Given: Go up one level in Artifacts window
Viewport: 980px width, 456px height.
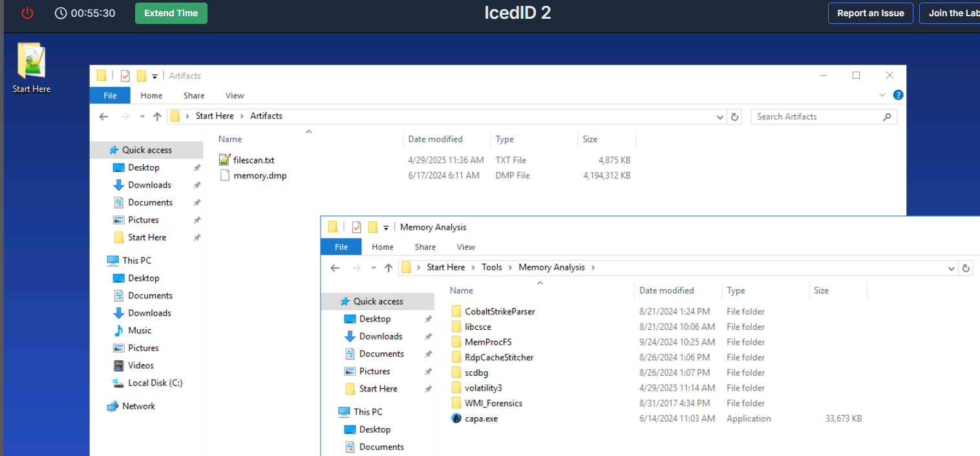Looking at the screenshot, I should [157, 116].
